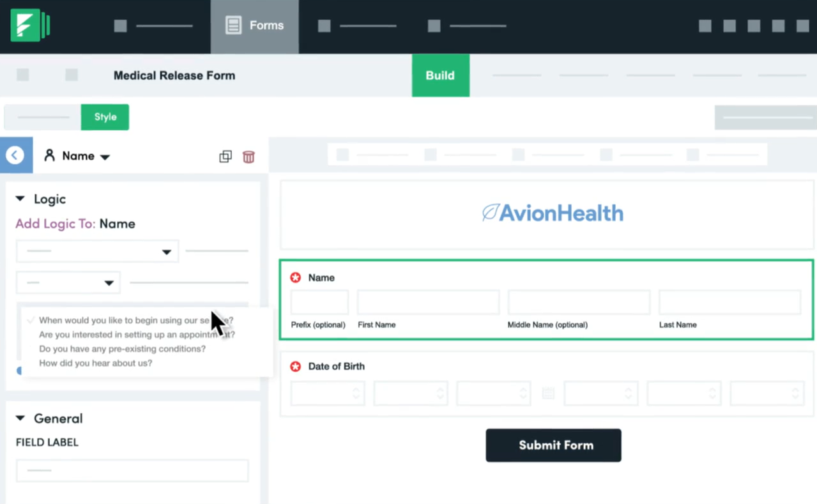Delete the Name field with the trash icon
The height and width of the screenshot is (504, 817).
coord(248,157)
